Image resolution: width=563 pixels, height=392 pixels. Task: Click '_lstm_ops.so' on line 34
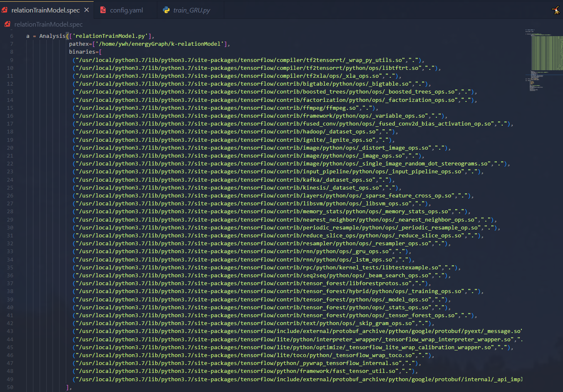point(372,259)
